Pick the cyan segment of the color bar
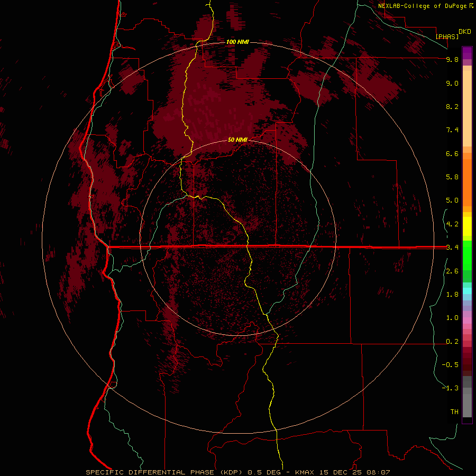The width and height of the screenshot is (476, 476). pyautogui.click(x=467, y=291)
